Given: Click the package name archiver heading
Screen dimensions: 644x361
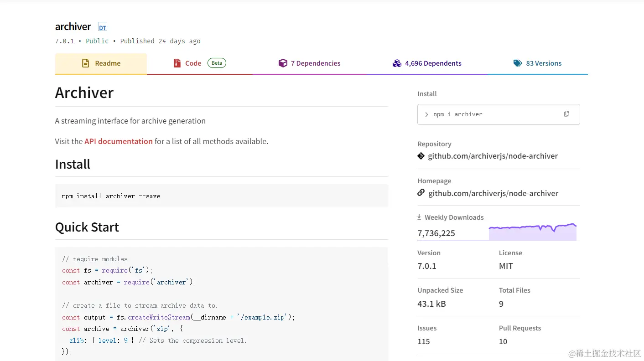Looking at the screenshot, I should click(x=73, y=26).
